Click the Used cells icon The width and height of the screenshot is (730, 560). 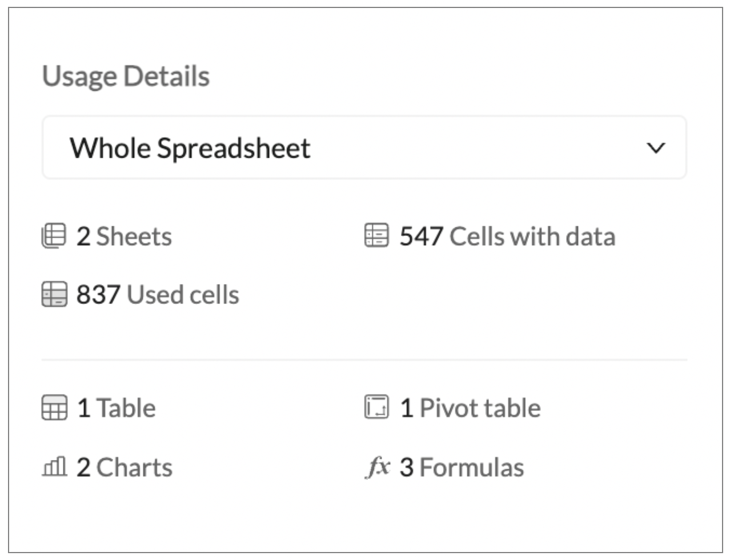pos(54,295)
